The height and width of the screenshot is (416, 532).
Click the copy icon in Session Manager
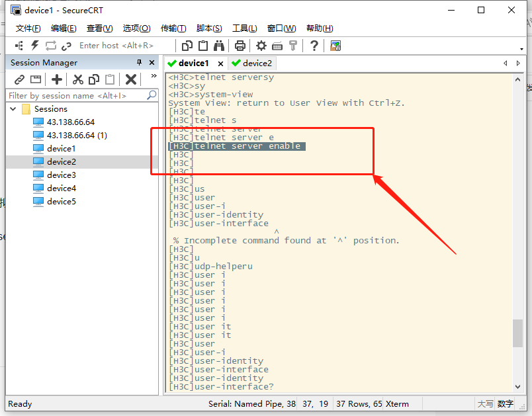[x=94, y=79]
